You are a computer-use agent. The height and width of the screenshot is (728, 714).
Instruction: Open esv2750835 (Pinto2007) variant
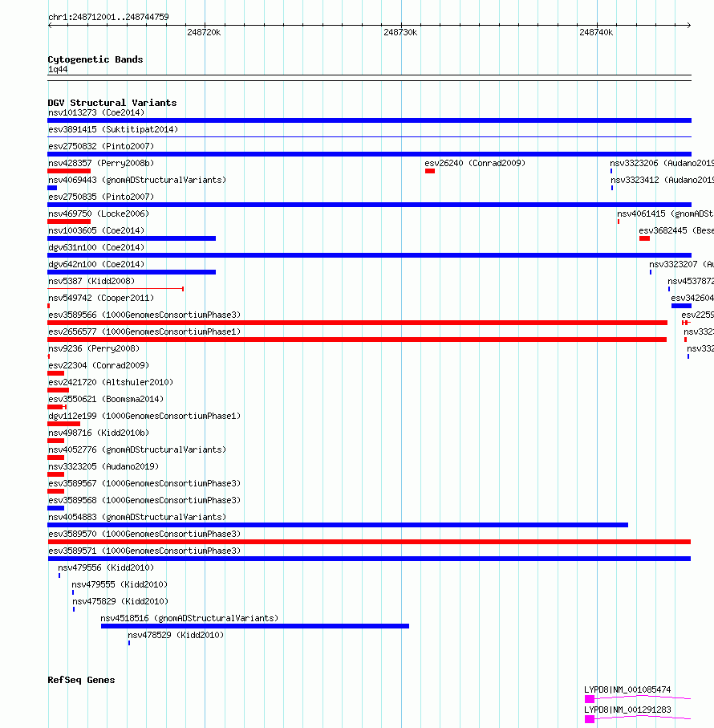[101, 197]
